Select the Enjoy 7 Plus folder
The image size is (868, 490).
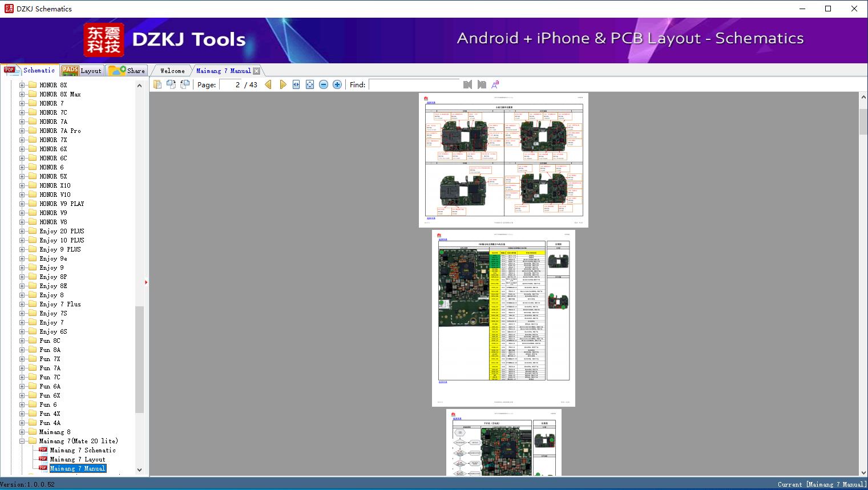tap(60, 304)
